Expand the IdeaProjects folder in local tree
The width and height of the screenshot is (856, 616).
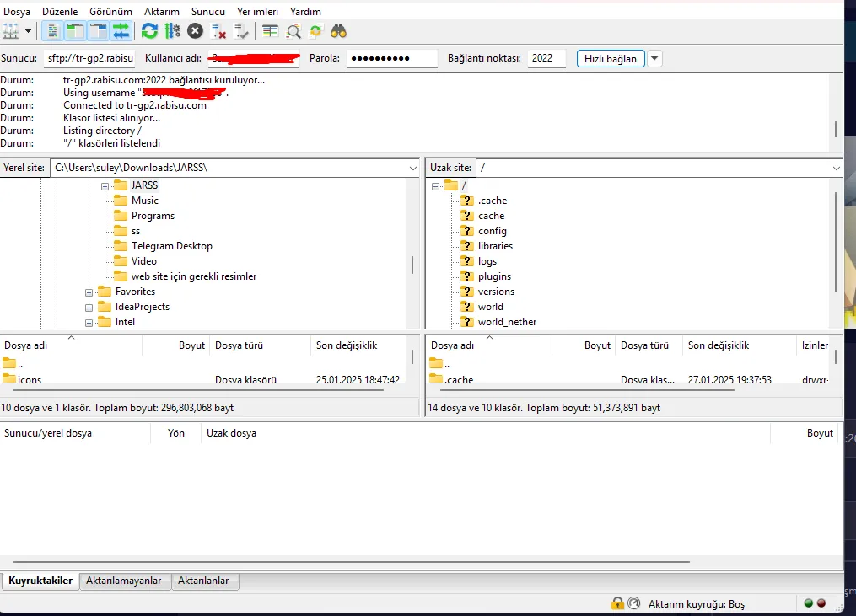tap(89, 306)
